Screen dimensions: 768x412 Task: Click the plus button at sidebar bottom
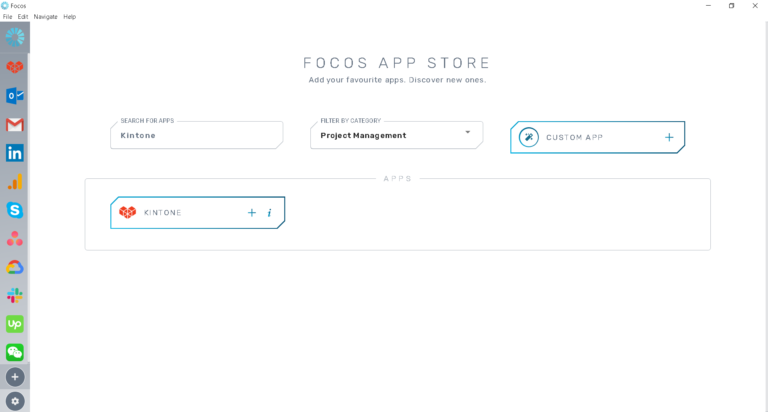[15, 377]
